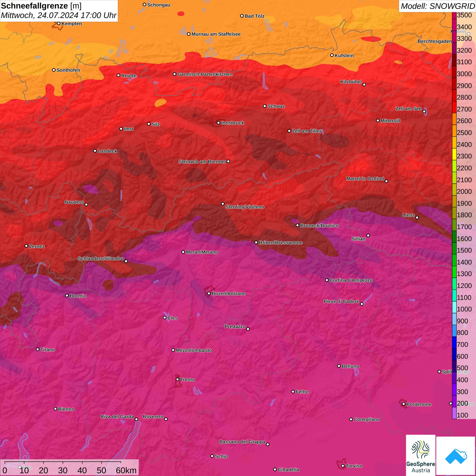The width and height of the screenshot is (476, 476).
Task: Click the 3500 m legend color
Action: coord(454,15)
